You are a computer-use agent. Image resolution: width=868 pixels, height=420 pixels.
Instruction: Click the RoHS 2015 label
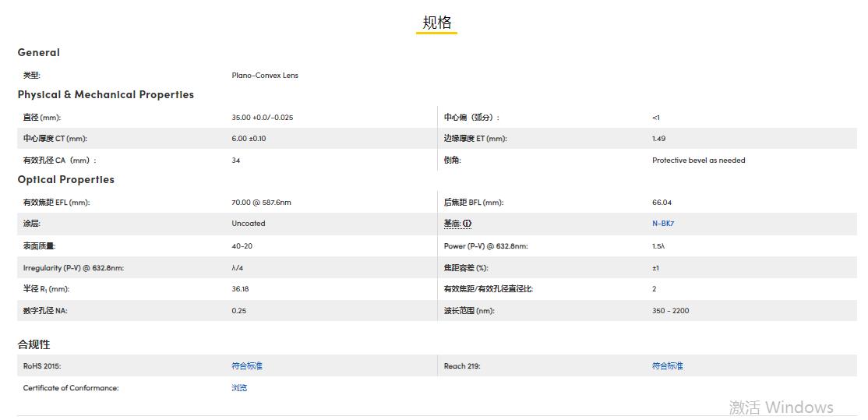[42, 365]
